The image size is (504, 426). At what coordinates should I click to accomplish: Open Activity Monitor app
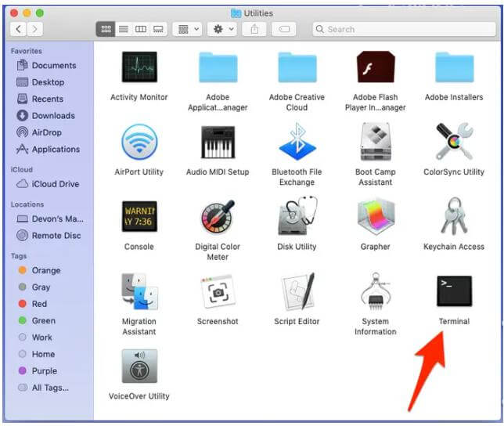(x=139, y=67)
